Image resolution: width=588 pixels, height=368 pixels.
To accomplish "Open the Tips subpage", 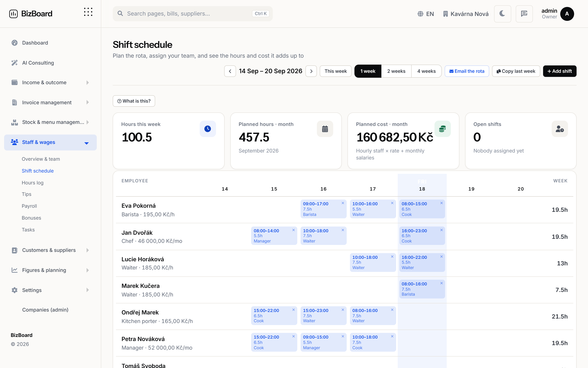I will pyautogui.click(x=27, y=194).
